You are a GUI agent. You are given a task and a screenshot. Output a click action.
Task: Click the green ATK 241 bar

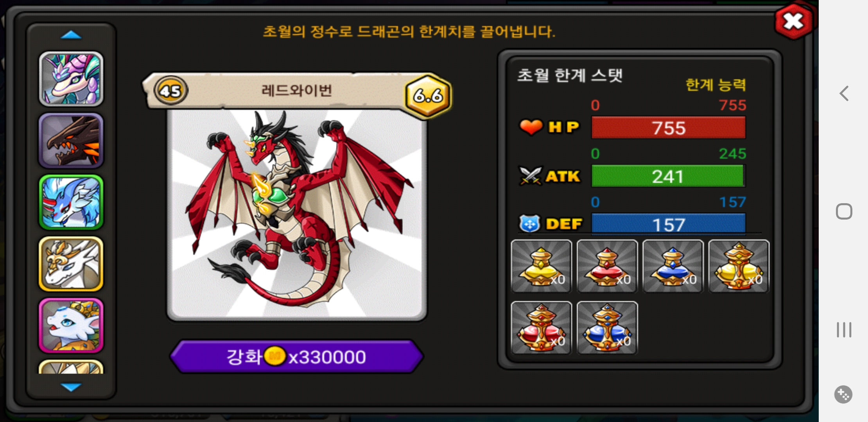click(669, 176)
